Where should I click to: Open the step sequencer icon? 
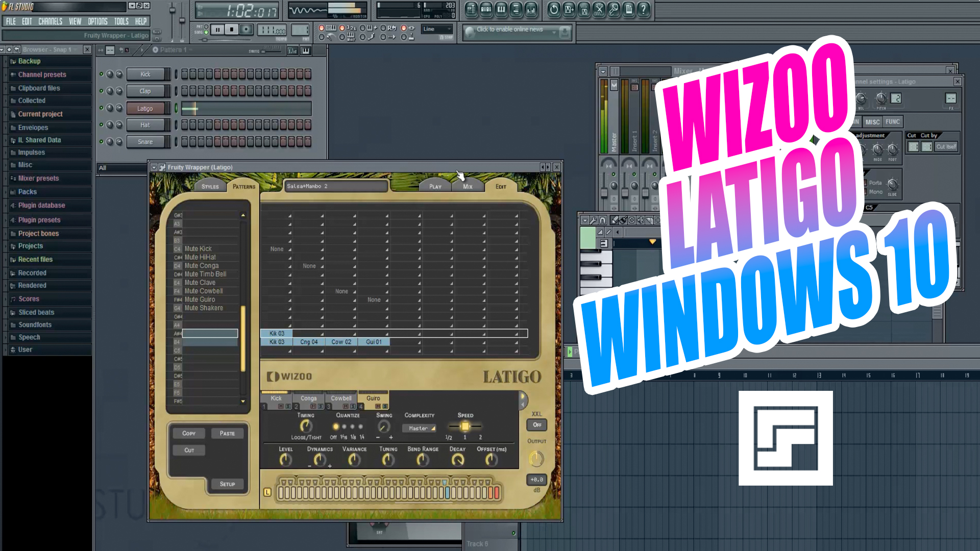pyautogui.click(x=486, y=9)
